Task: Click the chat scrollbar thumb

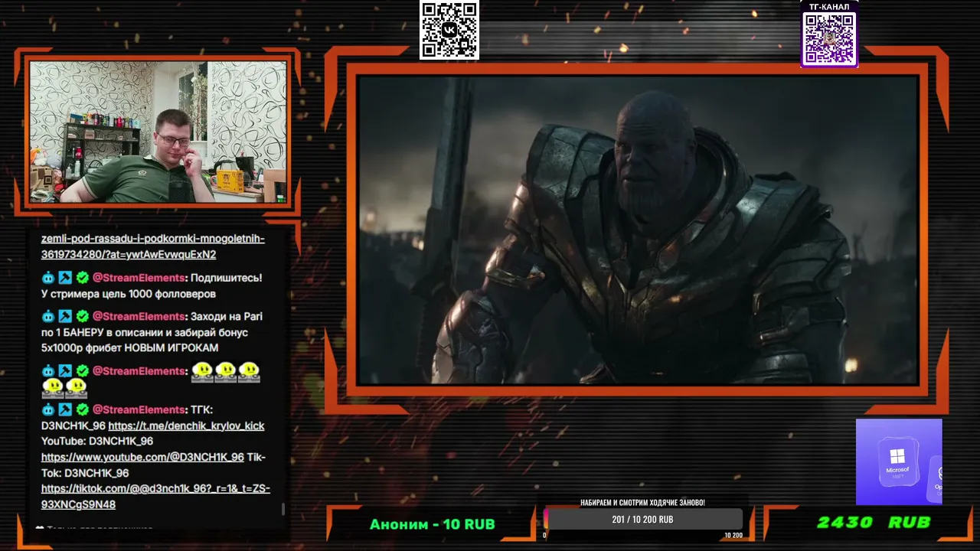Action: pos(283,509)
